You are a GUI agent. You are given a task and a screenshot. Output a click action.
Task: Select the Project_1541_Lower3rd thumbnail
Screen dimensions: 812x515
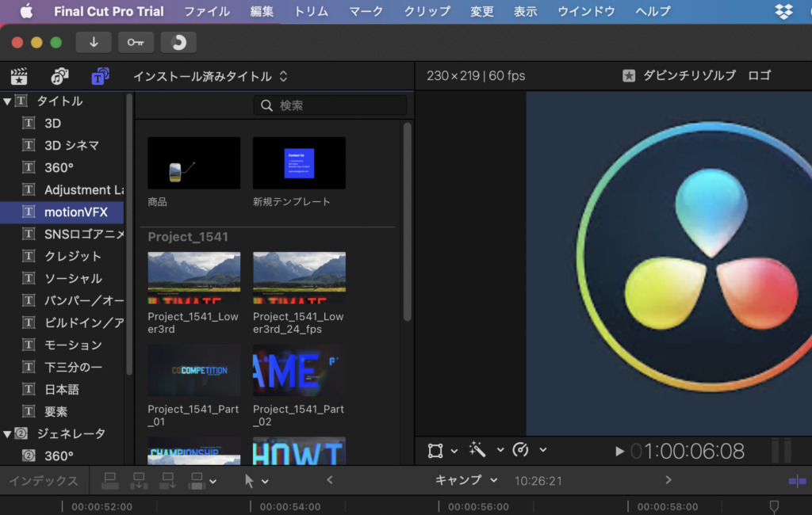(193, 278)
